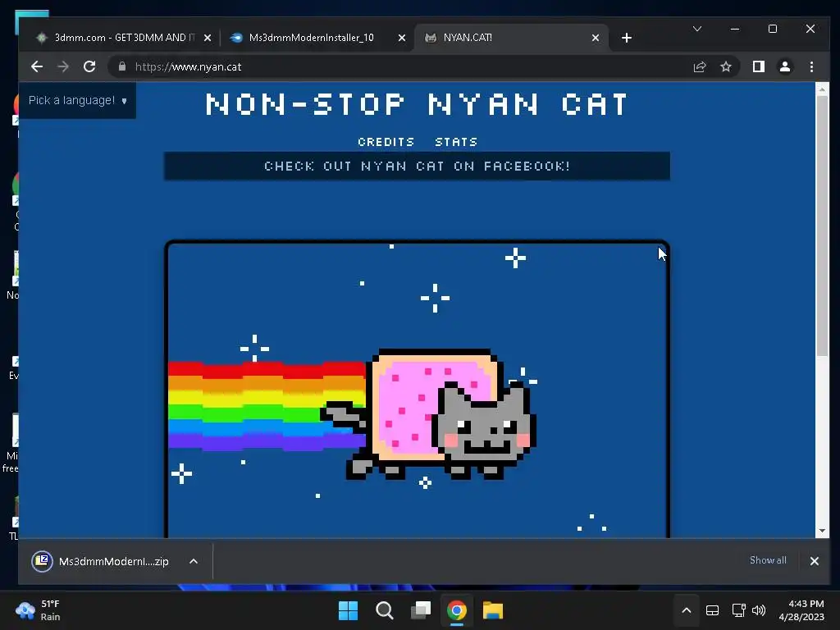Close the Ms3dmmModernInstaller_10 tab
The image size is (840, 630).
point(401,38)
